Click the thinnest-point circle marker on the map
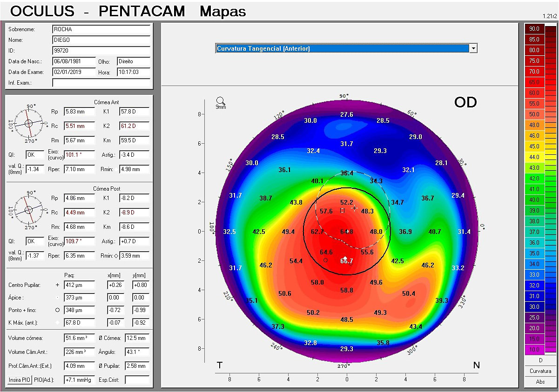Viewport: 559px width, 392px height. (325, 260)
